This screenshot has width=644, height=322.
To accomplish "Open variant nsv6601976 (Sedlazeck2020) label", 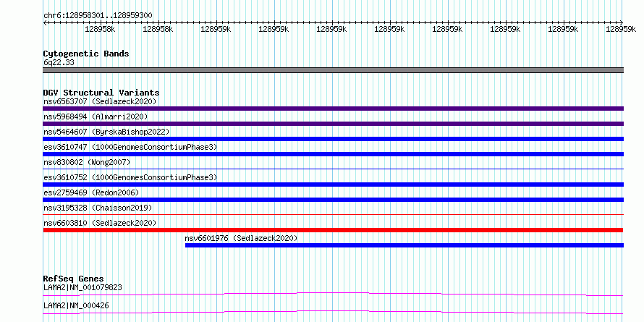I will tap(241, 238).
